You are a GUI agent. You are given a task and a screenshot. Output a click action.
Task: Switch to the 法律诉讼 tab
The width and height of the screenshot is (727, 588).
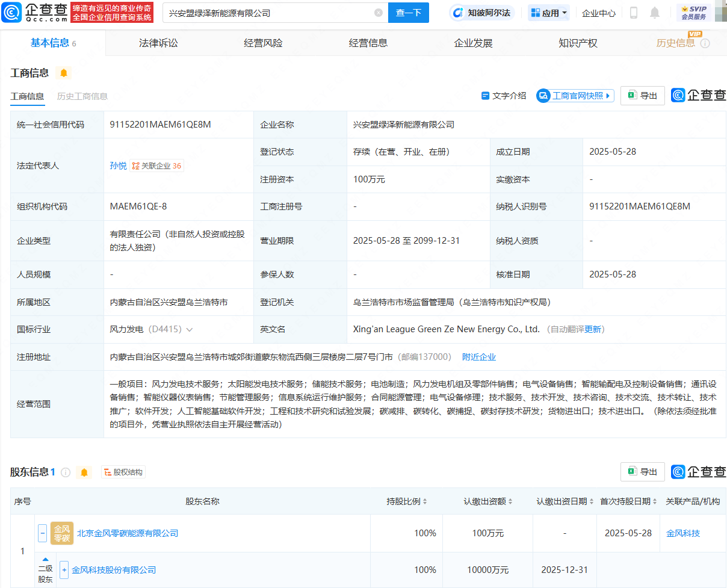coord(158,43)
